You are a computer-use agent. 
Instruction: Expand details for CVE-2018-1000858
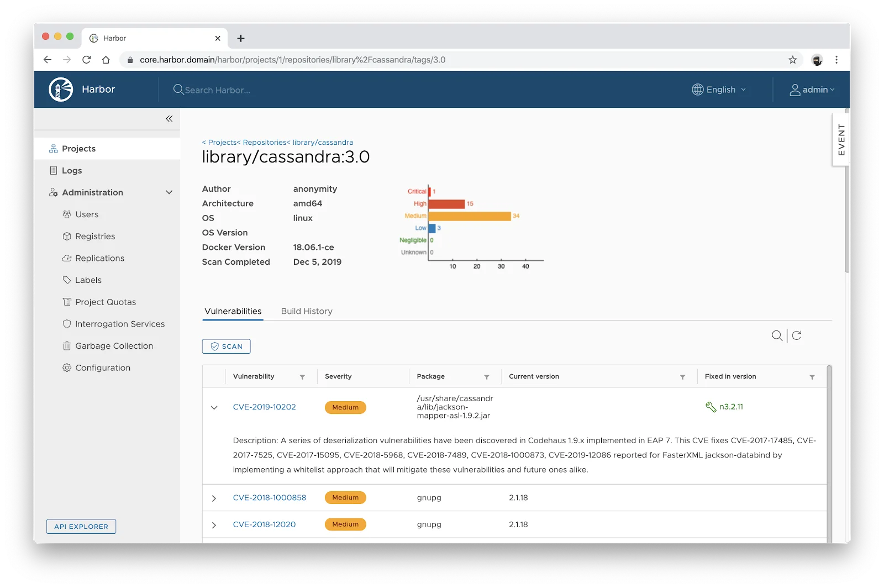coord(214,497)
